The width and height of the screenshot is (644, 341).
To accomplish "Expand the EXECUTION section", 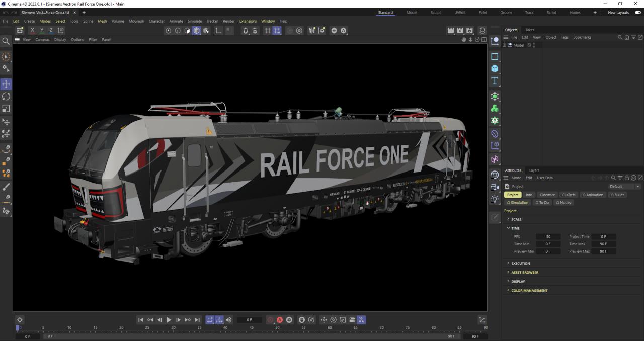I will [508, 263].
